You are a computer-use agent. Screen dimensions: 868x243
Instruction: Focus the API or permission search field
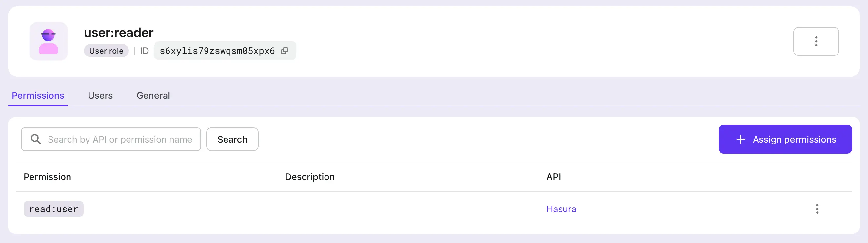pyautogui.click(x=120, y=139)
